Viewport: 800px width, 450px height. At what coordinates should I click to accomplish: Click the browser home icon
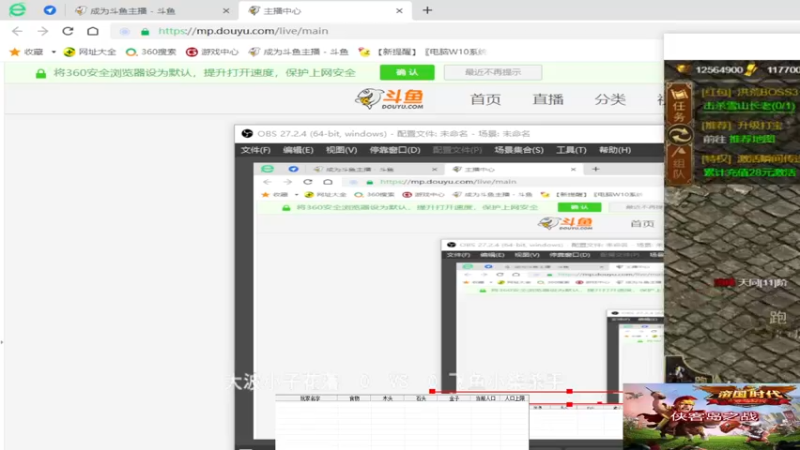pyautogui.click(x=93, y=31)
